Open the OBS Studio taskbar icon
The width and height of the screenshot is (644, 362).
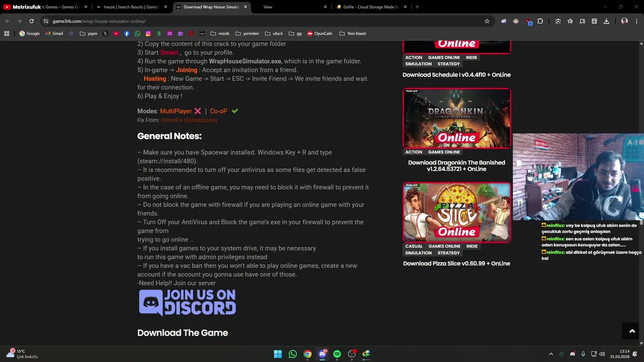[x=352, y=354]
